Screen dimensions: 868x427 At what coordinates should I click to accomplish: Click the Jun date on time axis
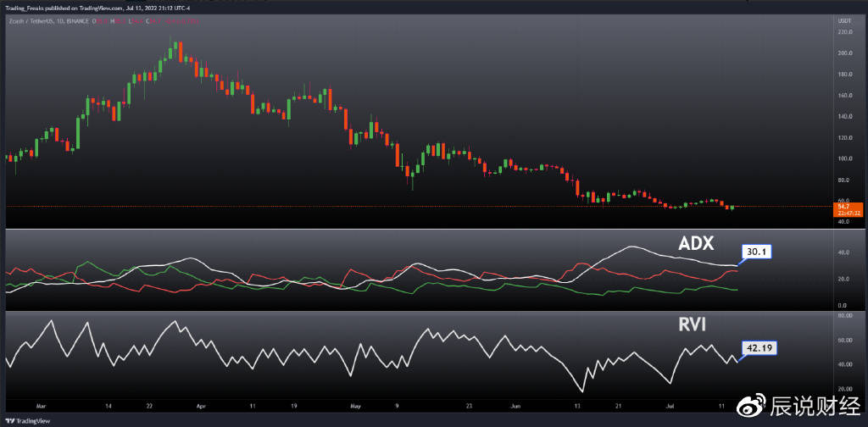516,407
